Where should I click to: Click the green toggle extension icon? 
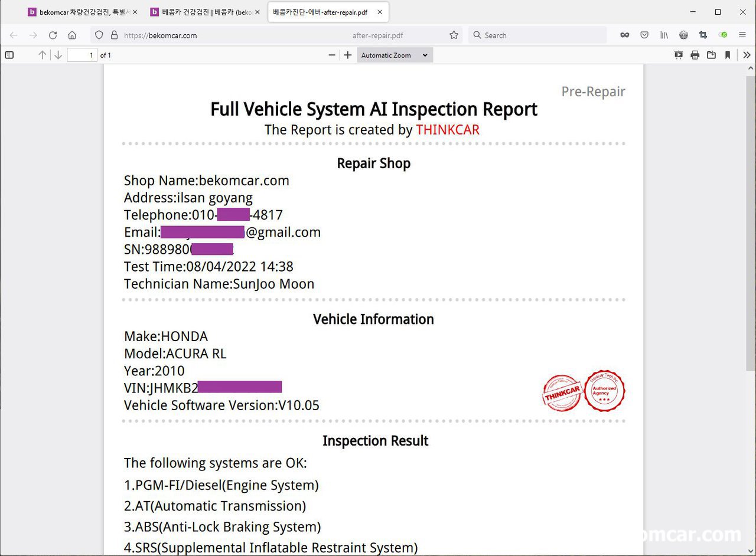point(723,35)
